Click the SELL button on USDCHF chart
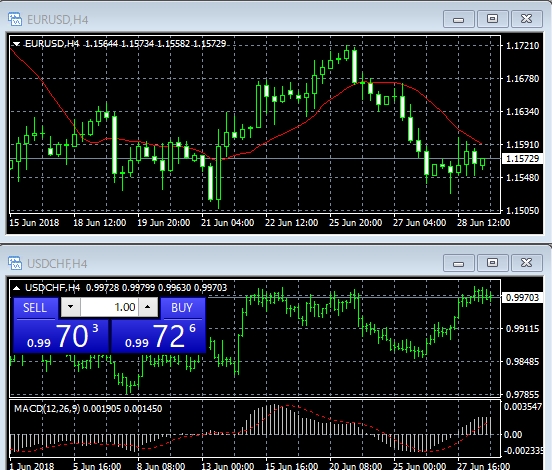Screen dimensions: 552x470 point(35,308)
